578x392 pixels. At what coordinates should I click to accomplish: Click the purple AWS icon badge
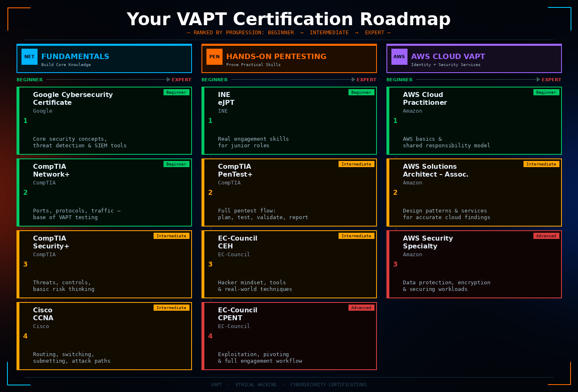coord(399,57)
